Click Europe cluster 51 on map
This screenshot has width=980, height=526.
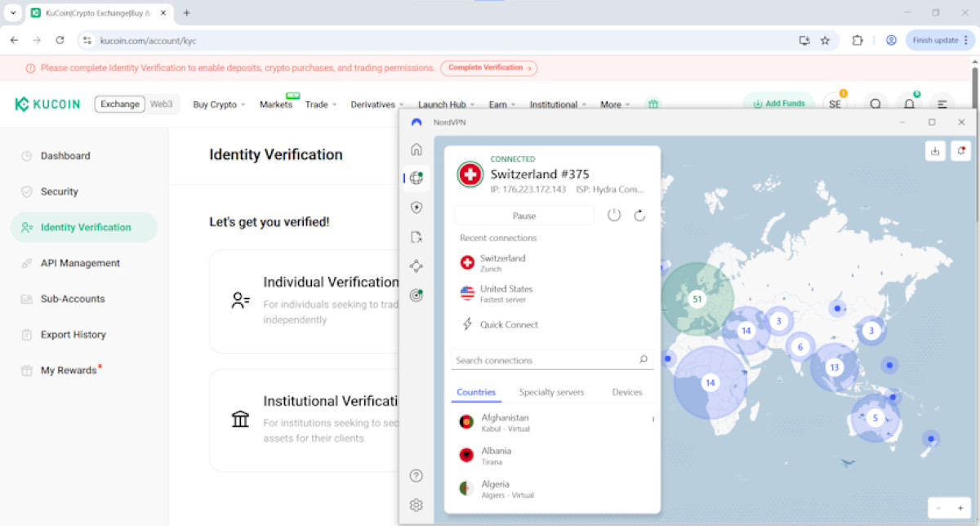click(697, 299)
